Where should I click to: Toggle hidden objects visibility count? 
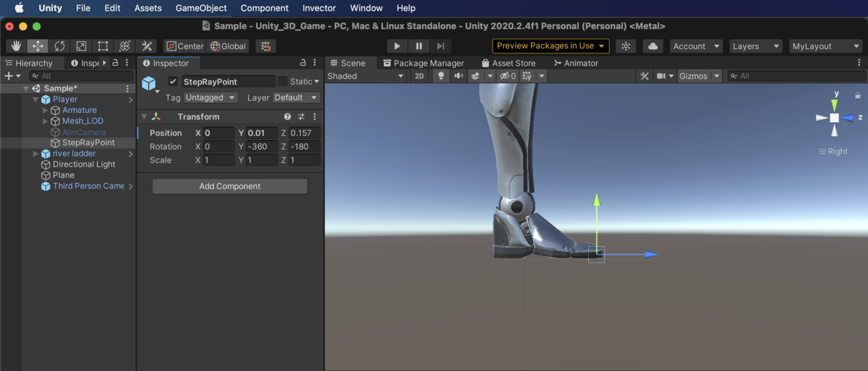pos(507,76)
